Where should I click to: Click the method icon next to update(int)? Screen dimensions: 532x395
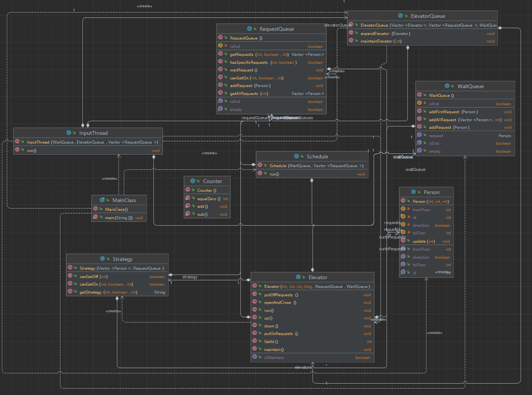point(403,241)
